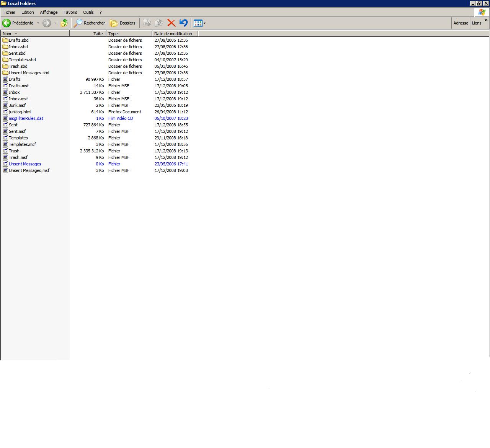Viewport: 490px width, 448px height.
Task: Open the forward history dropdown arrow
Action: tap(55, 23)
